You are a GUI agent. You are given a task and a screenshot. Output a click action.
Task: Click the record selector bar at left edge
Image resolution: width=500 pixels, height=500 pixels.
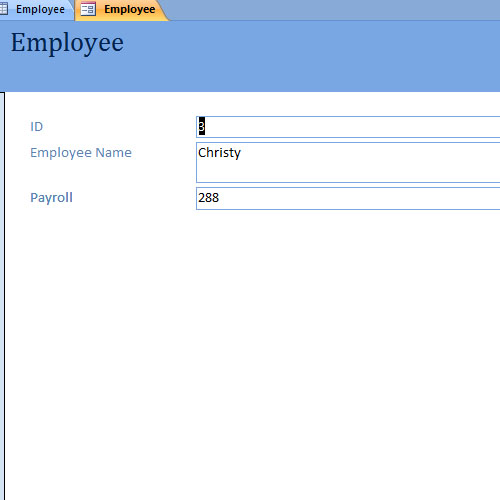click(x=2, y=296)
